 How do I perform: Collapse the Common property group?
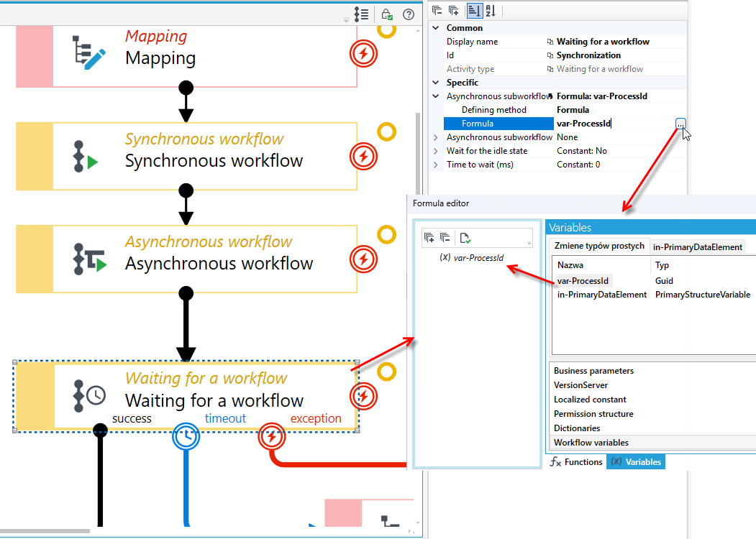tap(436, 28)
